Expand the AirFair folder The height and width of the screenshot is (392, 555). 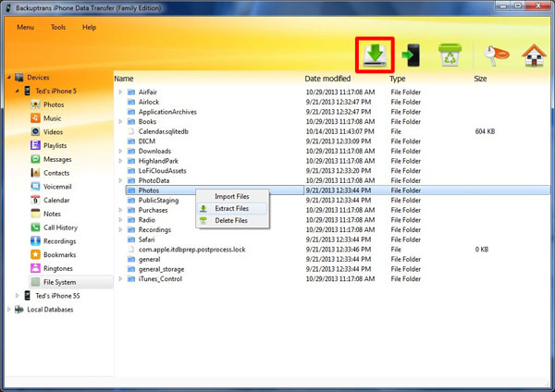pyautogui.click(x=120, y=92)
